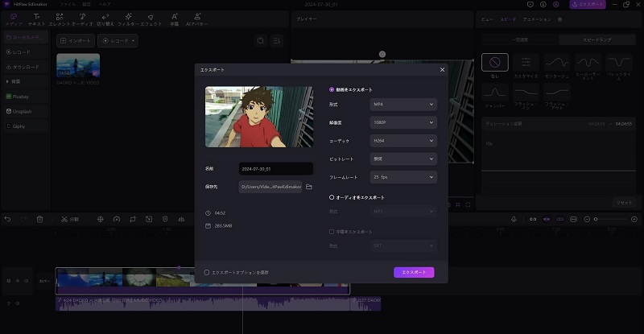Open the 形式 MP4 format dropdown
Image resolution: width=644 pixels, height=334 pixels.
[403, 105]
